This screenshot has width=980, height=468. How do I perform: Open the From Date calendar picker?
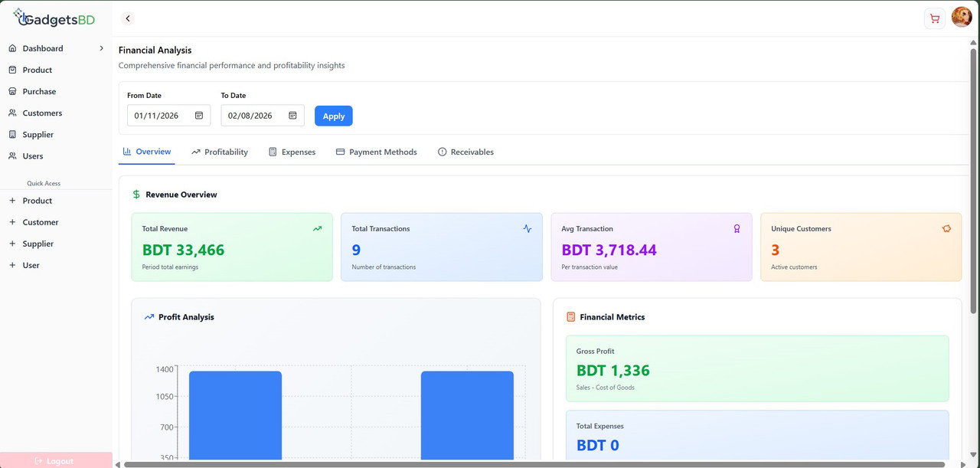click(x=199, y=115)
